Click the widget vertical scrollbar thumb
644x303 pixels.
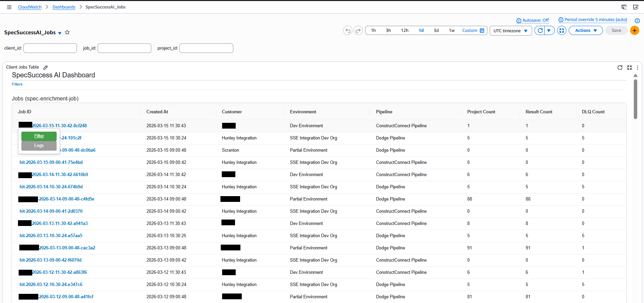636,99
